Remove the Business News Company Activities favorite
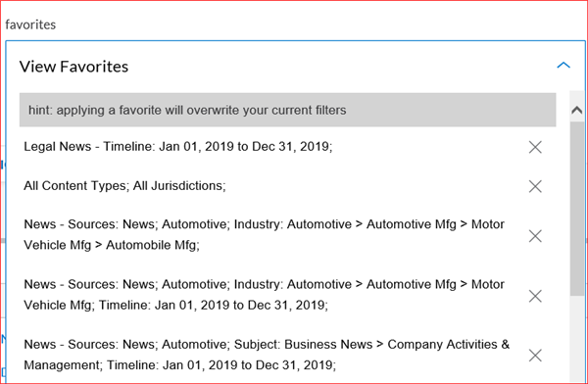This screenshot has height=384, width=588. [x=535, y=356]
